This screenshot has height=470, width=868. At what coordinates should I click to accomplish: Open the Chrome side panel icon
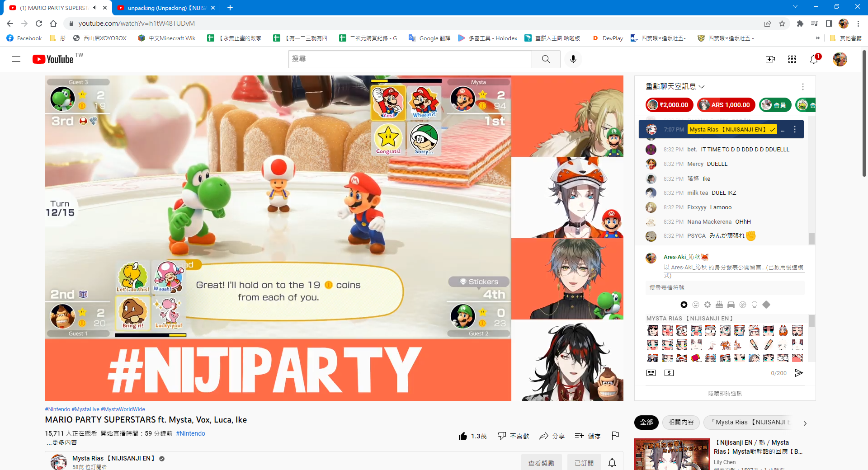tap(829, 23)
